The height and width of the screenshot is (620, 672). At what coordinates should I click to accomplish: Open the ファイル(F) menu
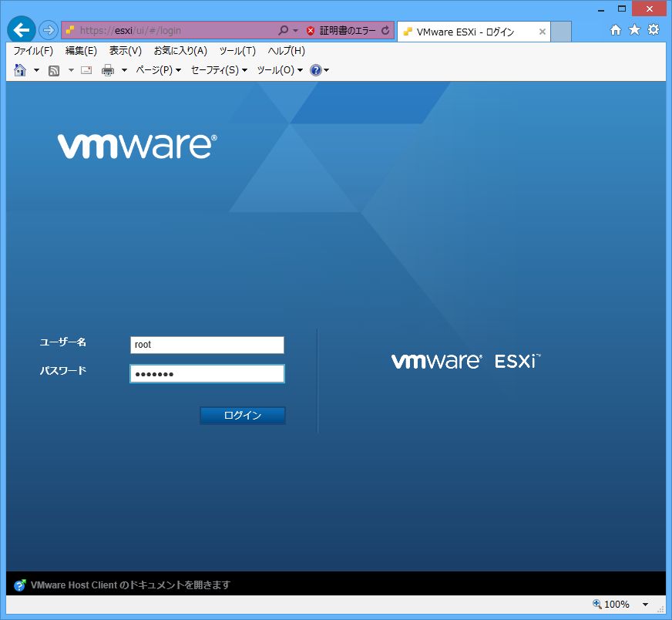pyautogui.click(x=33, y=51)
